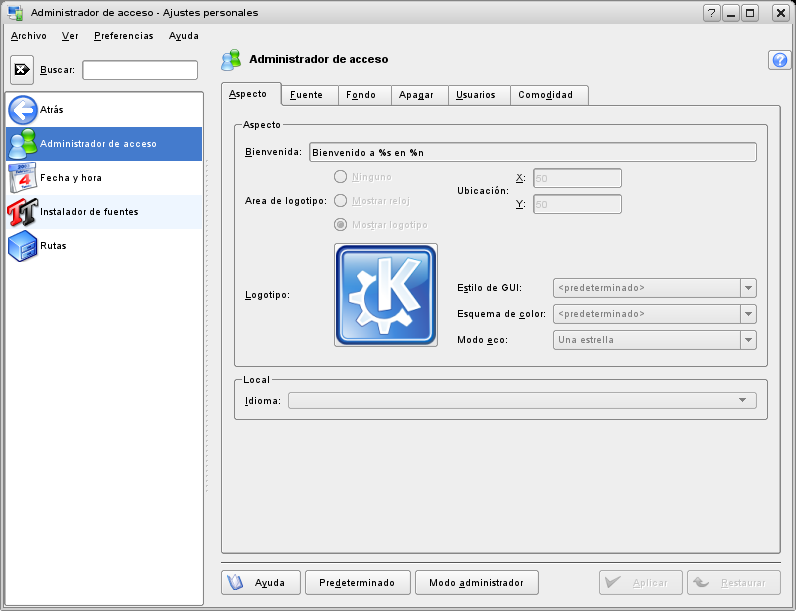Select the Mostrar reloj radio option
Viewport: 796px width, 611px height.
[341, 200]
